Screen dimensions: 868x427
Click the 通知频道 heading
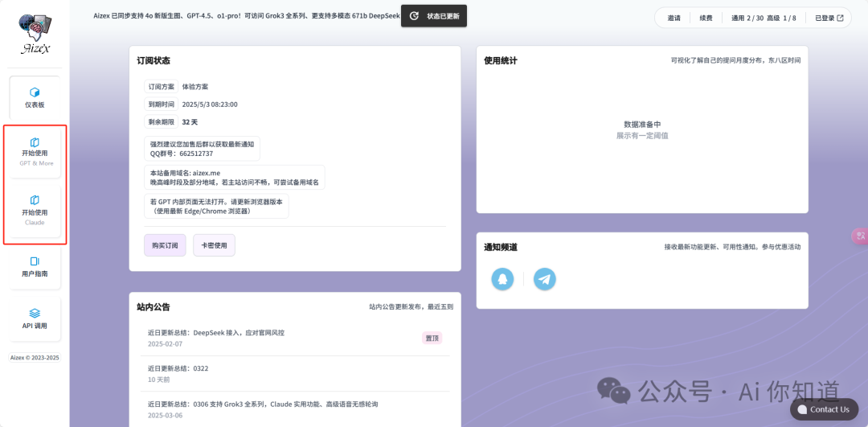point(501,247)
